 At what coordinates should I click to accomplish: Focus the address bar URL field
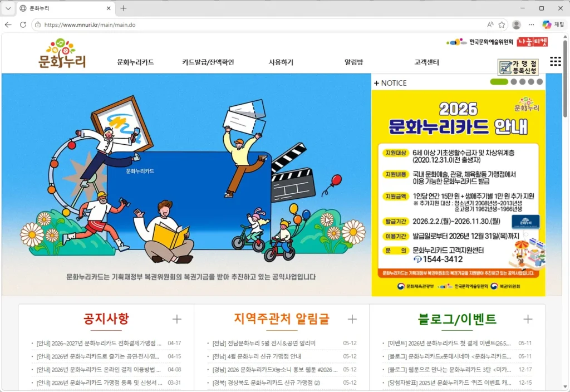[x=262, y=24]
